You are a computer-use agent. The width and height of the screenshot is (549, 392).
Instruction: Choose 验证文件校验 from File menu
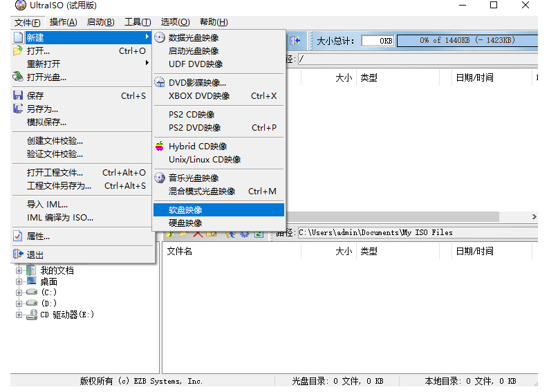tap(82, 154)
